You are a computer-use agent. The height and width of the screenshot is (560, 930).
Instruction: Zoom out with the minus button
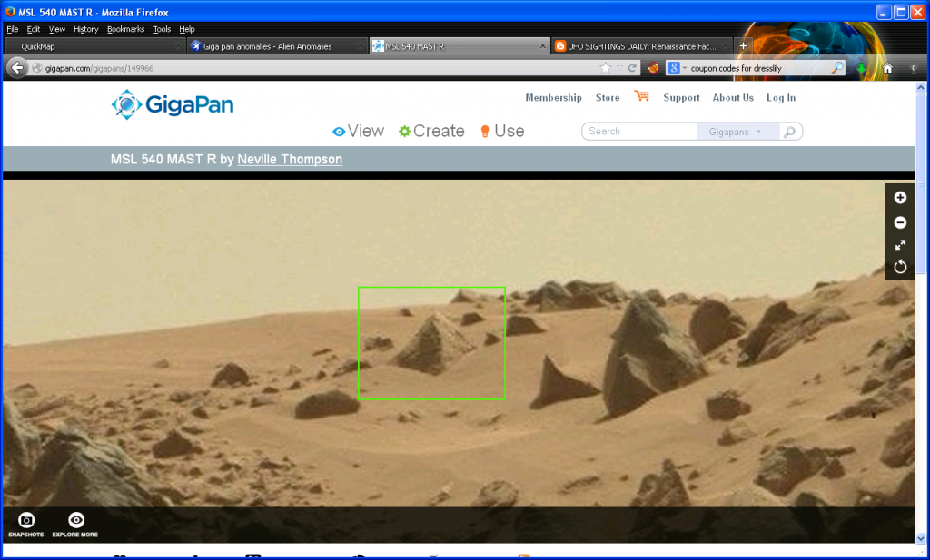point(900,222)
